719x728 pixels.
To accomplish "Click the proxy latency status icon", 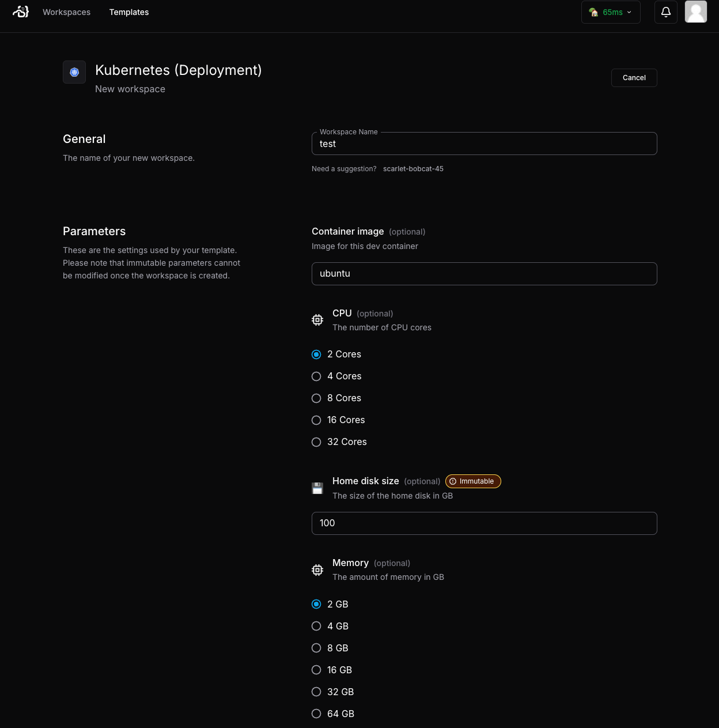I will point(593,12).
